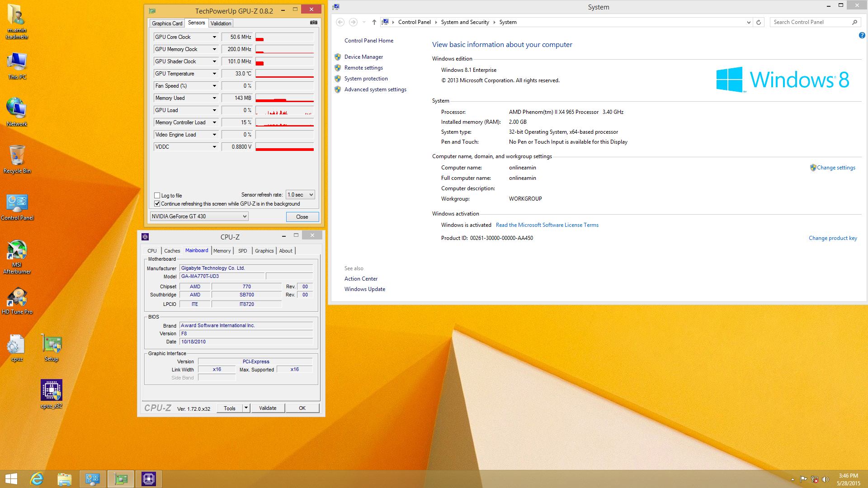Switch to GPU-Z Validation tab

coord(221,23)
